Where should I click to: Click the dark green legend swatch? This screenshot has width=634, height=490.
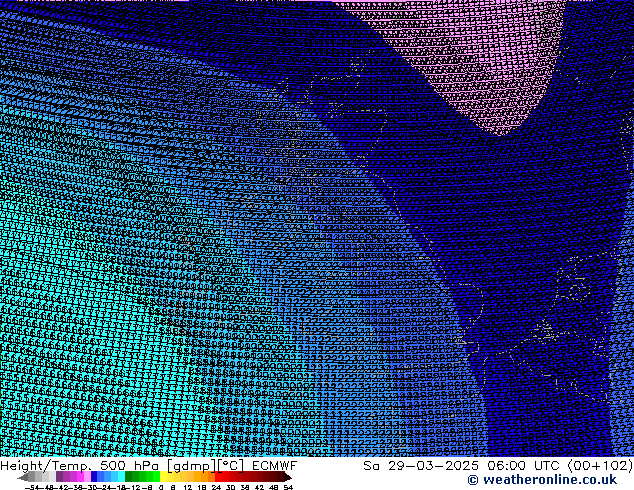(x=129, y=476)
